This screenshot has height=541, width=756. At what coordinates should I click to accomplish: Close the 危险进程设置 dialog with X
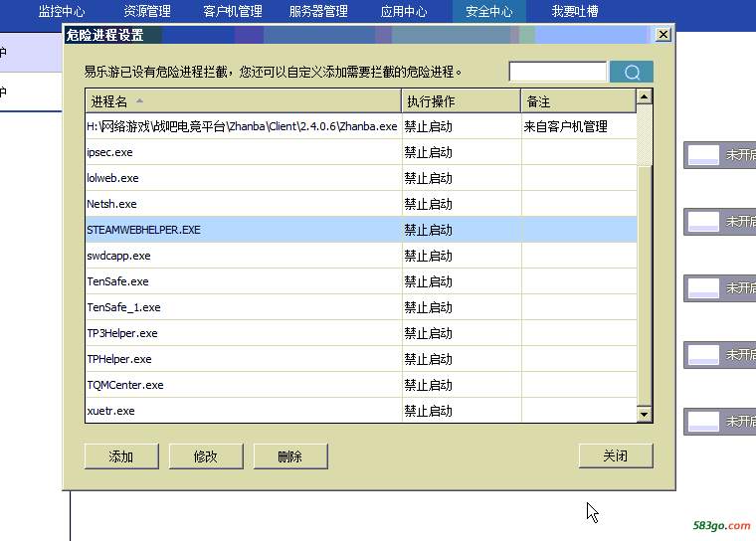(x=662, y=35)
